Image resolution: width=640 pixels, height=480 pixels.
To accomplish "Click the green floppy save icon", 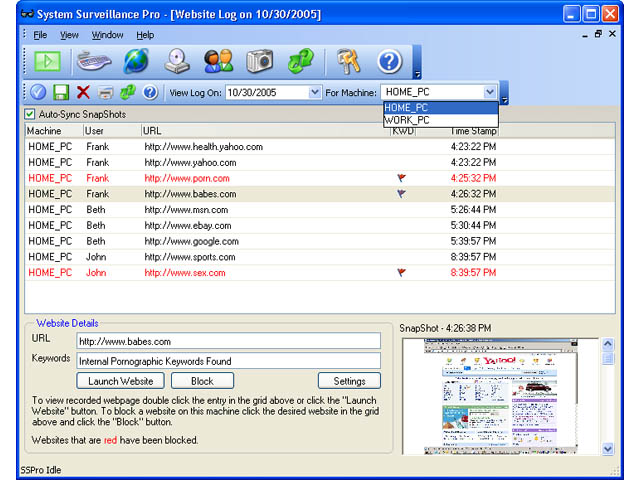I will pos(61,92).
